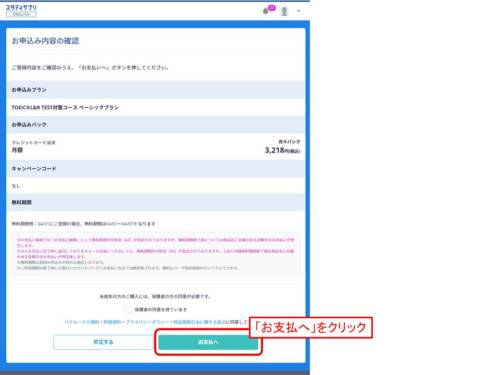
Task: Select the お申込み内容の確認 page heading
Action: point(46,41)
